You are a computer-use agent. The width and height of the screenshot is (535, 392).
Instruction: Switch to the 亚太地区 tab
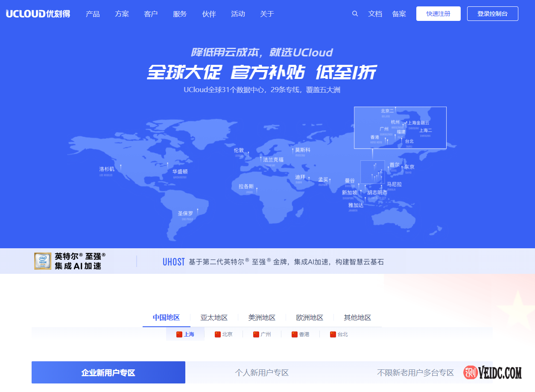pos(213,318)
